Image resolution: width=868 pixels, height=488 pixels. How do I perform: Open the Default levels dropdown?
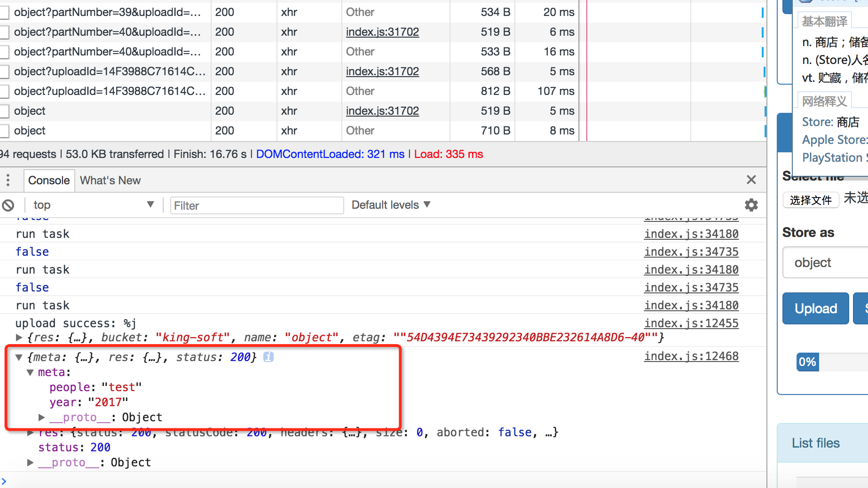(x=391, y=205)
